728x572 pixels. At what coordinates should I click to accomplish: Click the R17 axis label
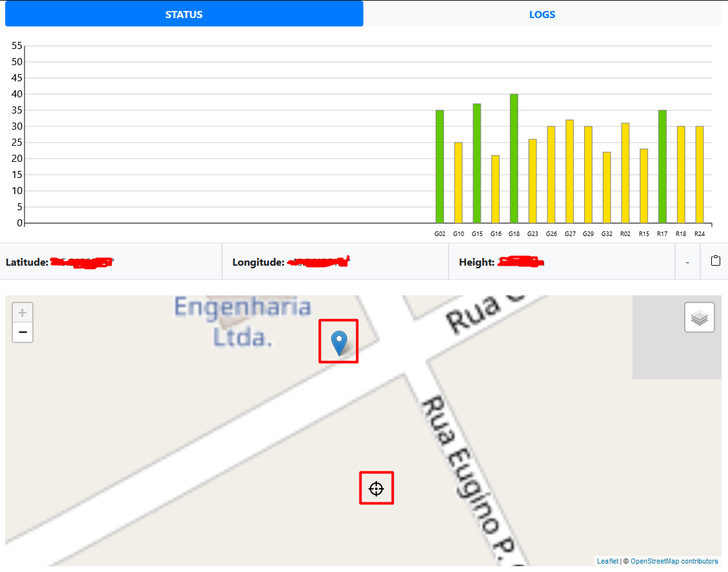[663, 234]
